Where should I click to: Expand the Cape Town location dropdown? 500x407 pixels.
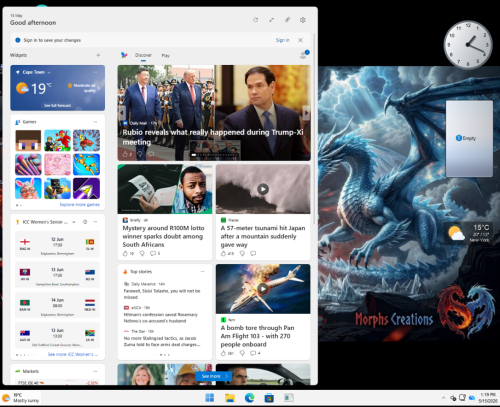pos(49,72)
